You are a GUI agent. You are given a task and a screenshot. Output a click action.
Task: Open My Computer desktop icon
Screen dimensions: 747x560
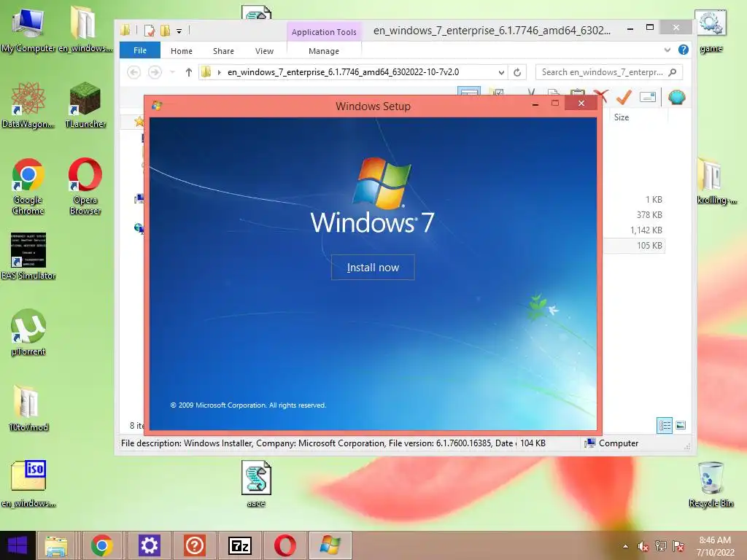coord(28,29)
